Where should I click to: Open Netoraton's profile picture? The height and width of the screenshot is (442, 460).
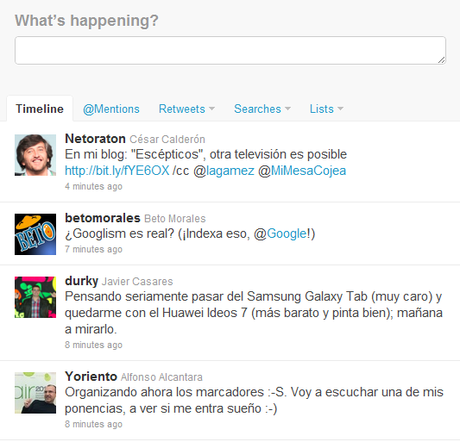[35, 155]
